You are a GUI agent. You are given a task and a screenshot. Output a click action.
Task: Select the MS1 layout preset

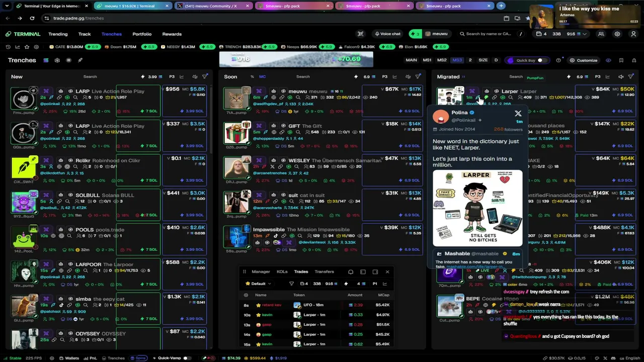pyautogui.click(x=427, y=60)
